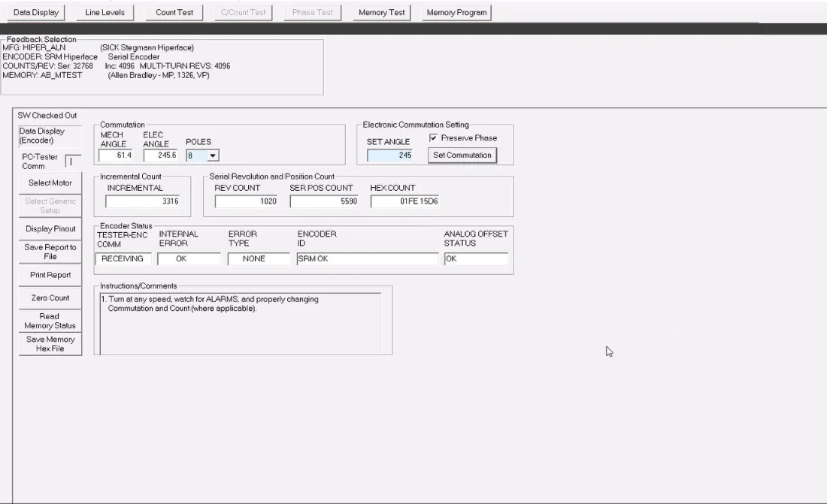Click the INTERNAL ERROR status field
827x504 pixels.
point(189,259)
